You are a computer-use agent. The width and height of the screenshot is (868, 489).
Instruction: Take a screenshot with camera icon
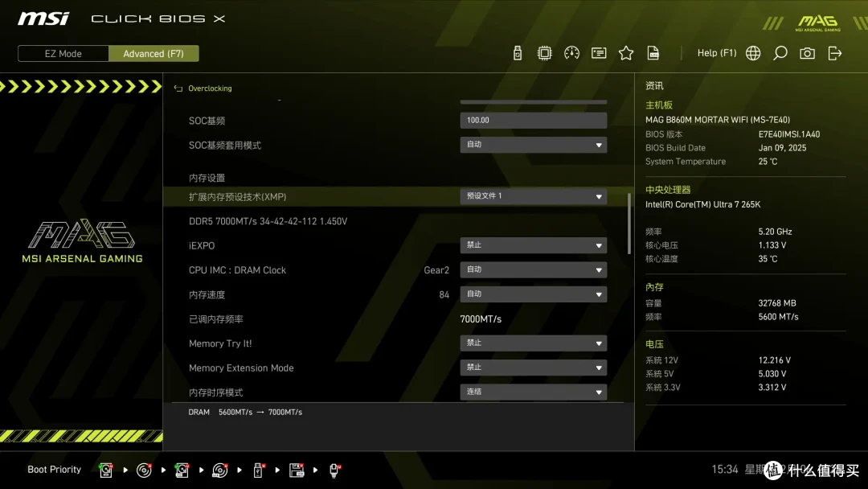click(x=807, y=53)
